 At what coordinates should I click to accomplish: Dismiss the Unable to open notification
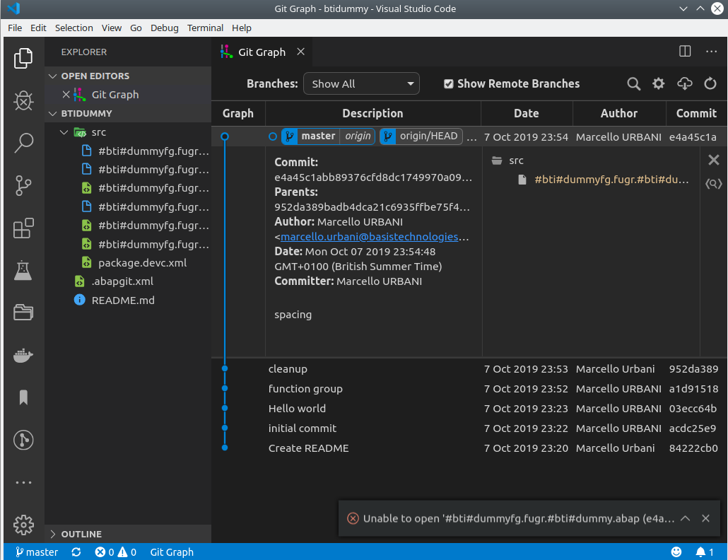pyautogui.click(x=705, y=518)
